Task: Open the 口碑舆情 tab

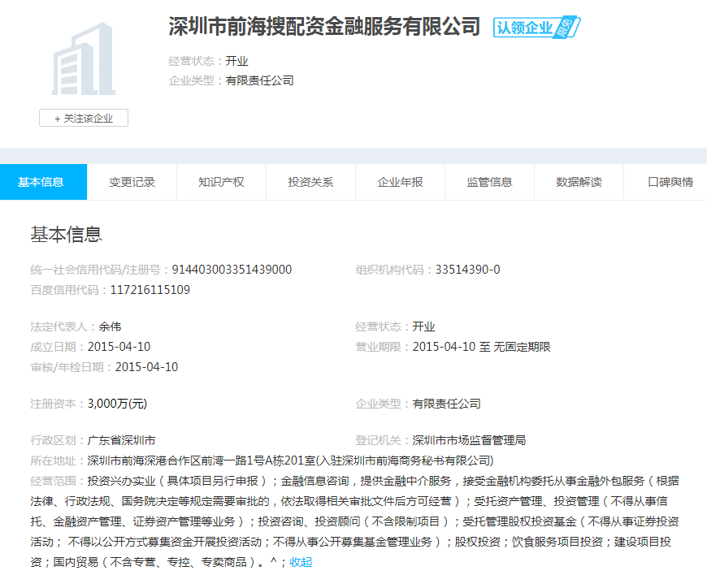Action: (x=670, y=182)
